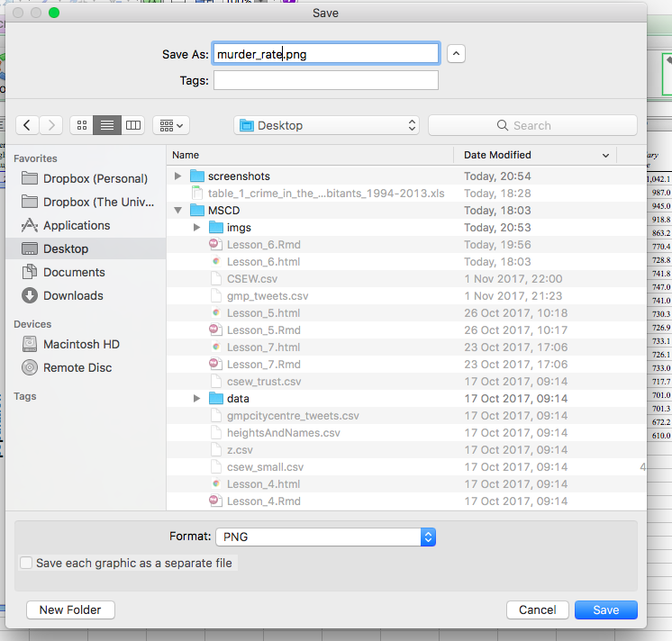Collapse the MSCD folder
The height and width of the screenshot is (641, 672).
(x=178, y=211)
